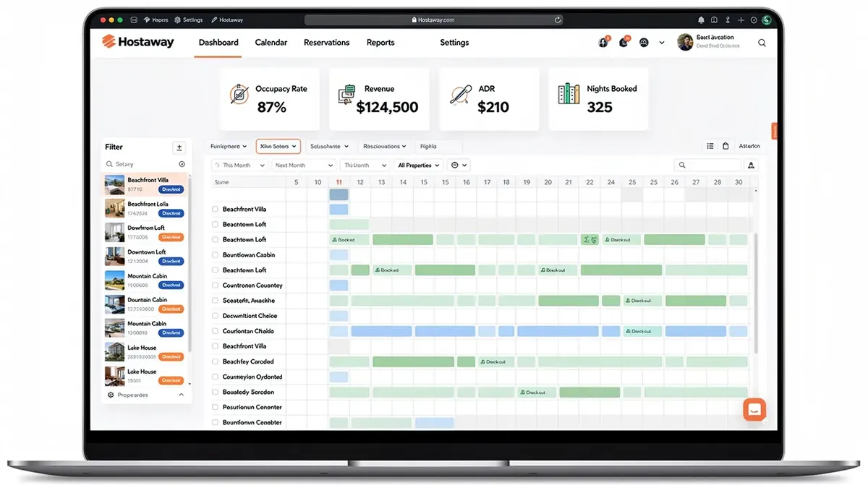Tick checkbox for Beachfey Caroded row
The height and width of the screenshot is (485, 868).
215,361
